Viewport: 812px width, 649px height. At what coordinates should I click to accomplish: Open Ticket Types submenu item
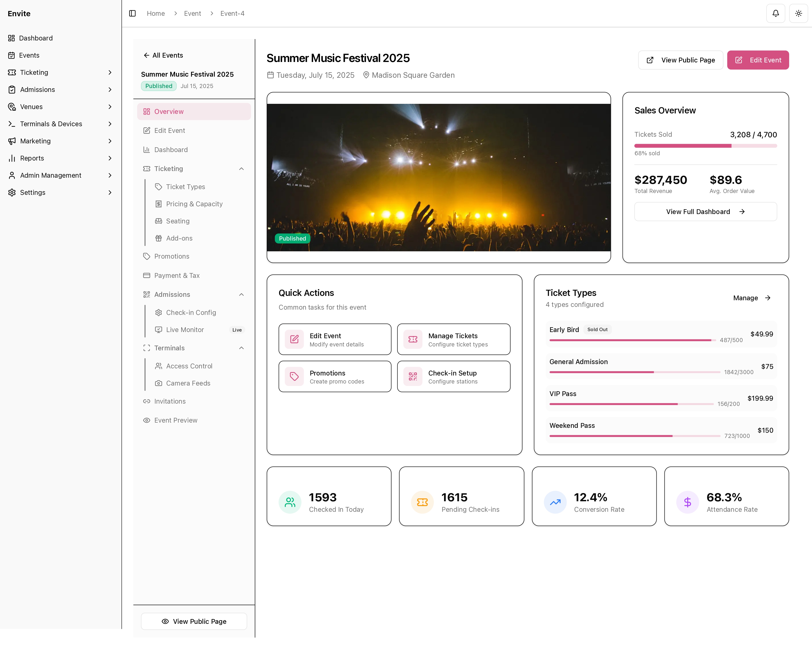tap(200, 187)
